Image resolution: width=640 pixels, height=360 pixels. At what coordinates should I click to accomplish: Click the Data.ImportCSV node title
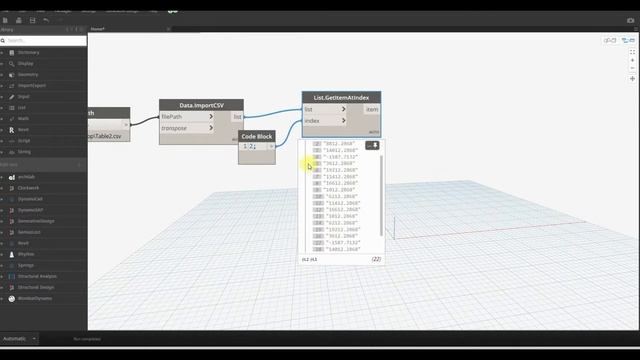coord(202,105)
